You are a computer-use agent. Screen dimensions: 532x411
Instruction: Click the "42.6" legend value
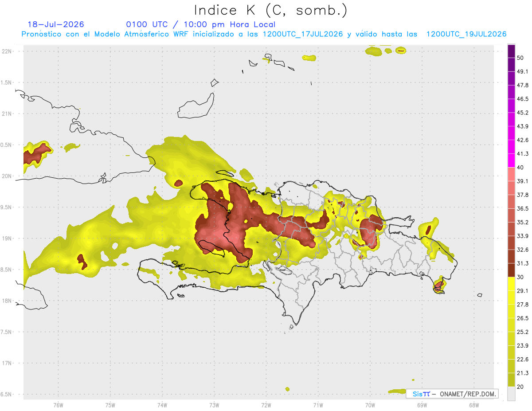tap(523, 140)
